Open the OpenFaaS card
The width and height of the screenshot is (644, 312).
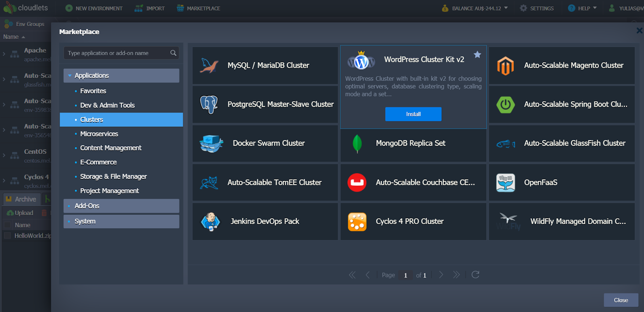click(562, 183)
